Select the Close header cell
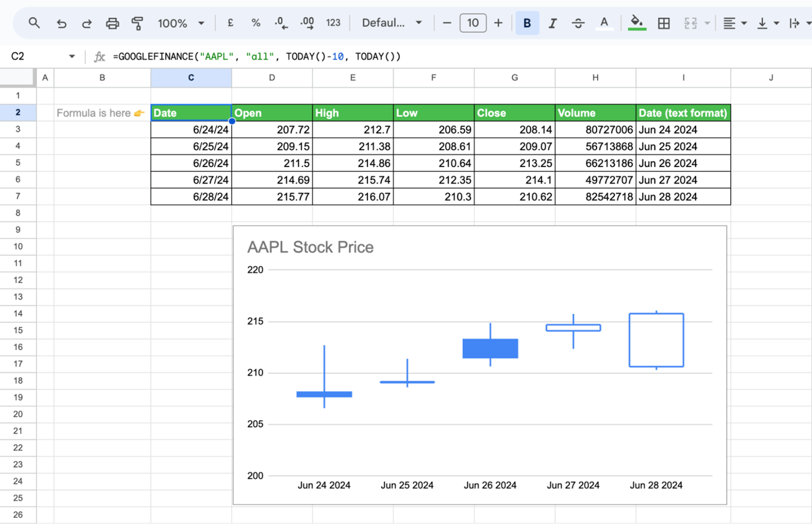The height and width of the screenshot is (524, 812). tap(515, 113)
